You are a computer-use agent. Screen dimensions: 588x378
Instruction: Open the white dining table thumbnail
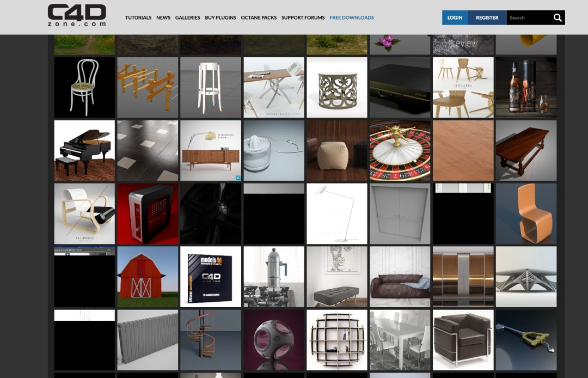(x=400, y=340)
